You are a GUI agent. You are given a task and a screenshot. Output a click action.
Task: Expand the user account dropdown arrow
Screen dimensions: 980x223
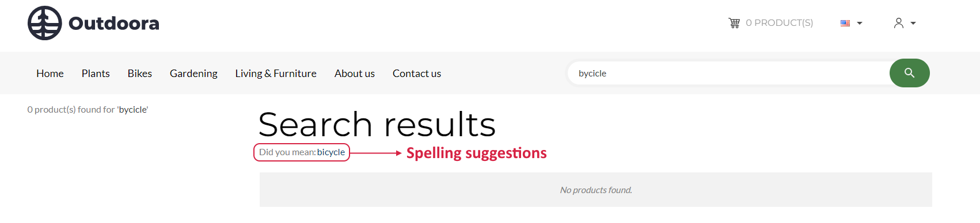(x=913, y=24)
